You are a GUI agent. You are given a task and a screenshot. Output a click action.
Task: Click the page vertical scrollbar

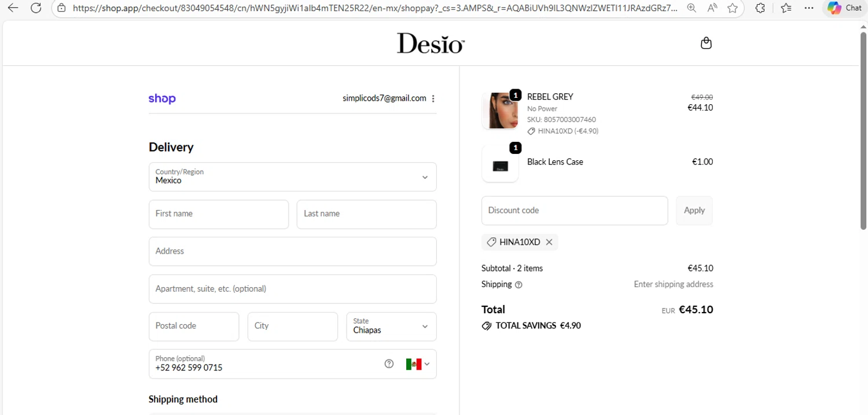point(863,130)
